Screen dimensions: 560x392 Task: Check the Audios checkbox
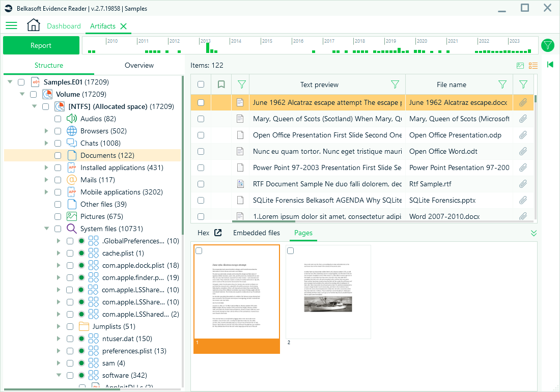[x=58, y=119]
